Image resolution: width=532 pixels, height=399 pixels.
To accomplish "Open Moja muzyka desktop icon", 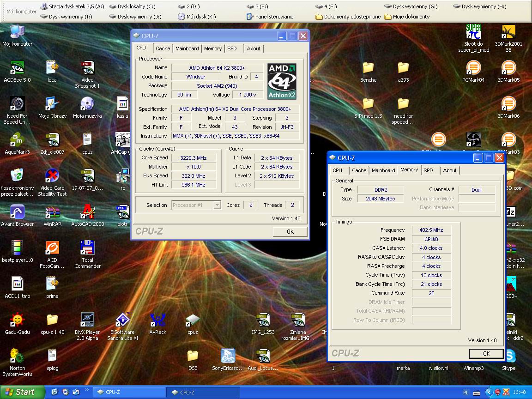I will [x=88, y=107].
